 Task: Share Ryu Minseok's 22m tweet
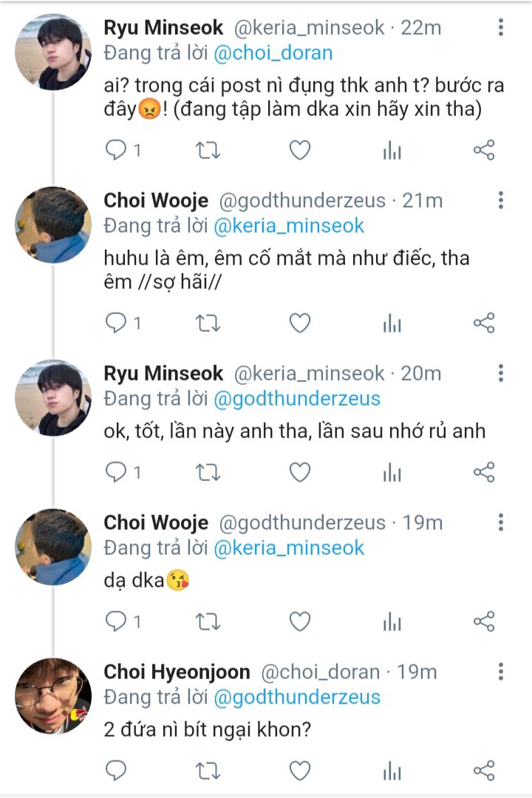483,151
